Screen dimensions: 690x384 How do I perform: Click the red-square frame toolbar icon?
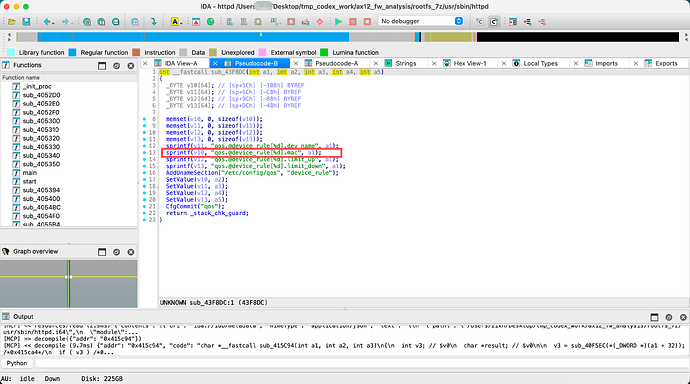(291, 22)
